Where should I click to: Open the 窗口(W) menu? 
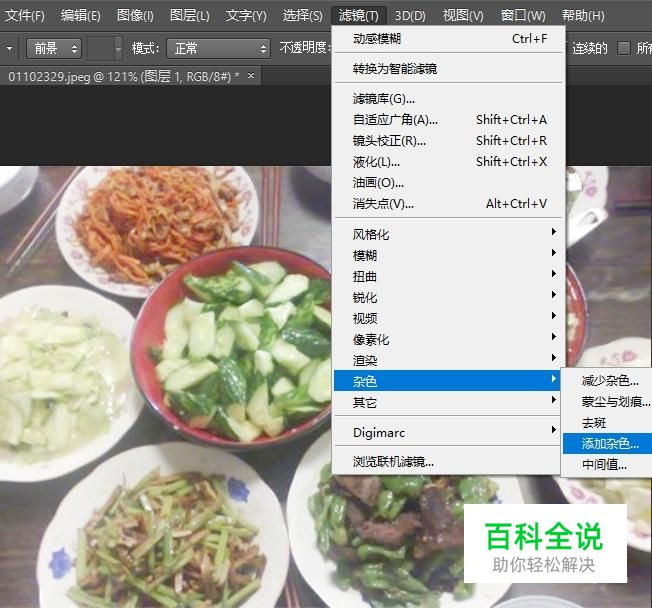(523, 15)
